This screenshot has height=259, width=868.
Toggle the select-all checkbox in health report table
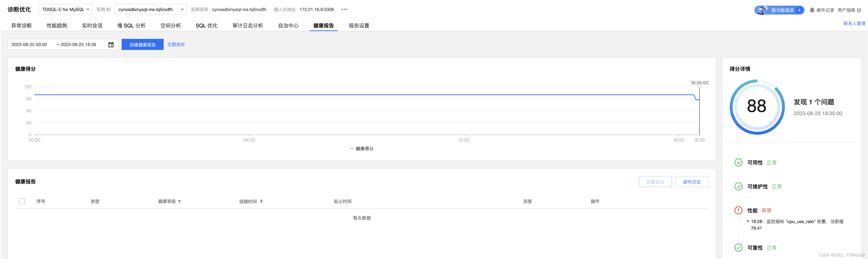coord(22,201)
